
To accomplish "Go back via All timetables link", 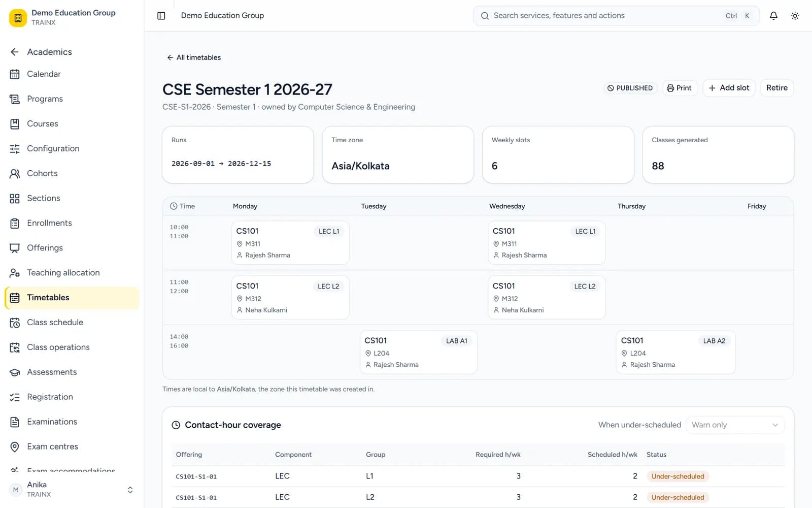I will coord(194,57).
